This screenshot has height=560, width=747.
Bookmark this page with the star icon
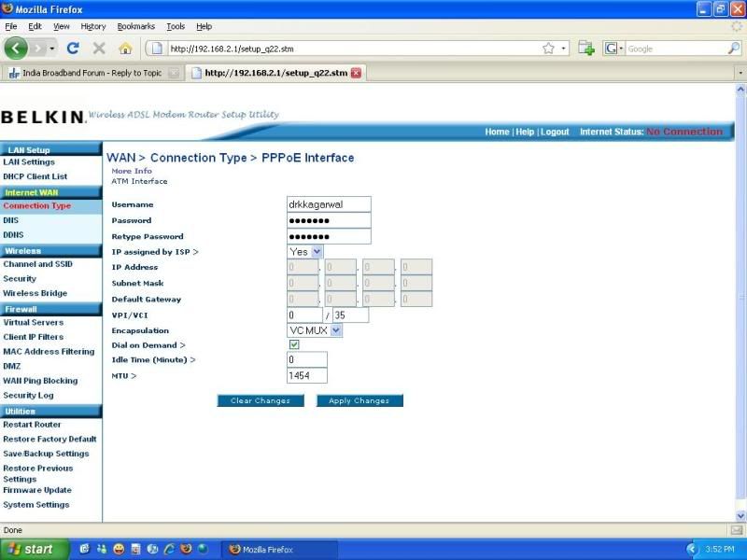pyautogui.click(x=548, y=49)
